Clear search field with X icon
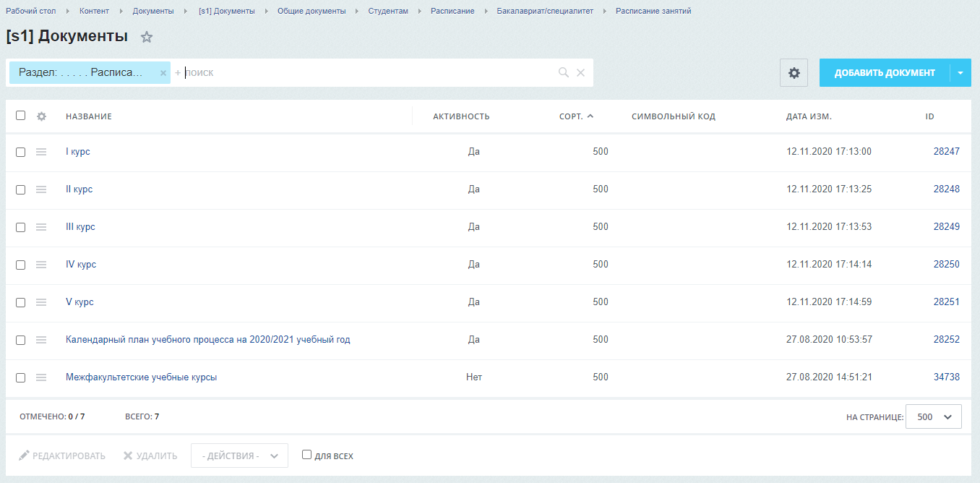This screenshot has height=483, width=980. point(580,72)
